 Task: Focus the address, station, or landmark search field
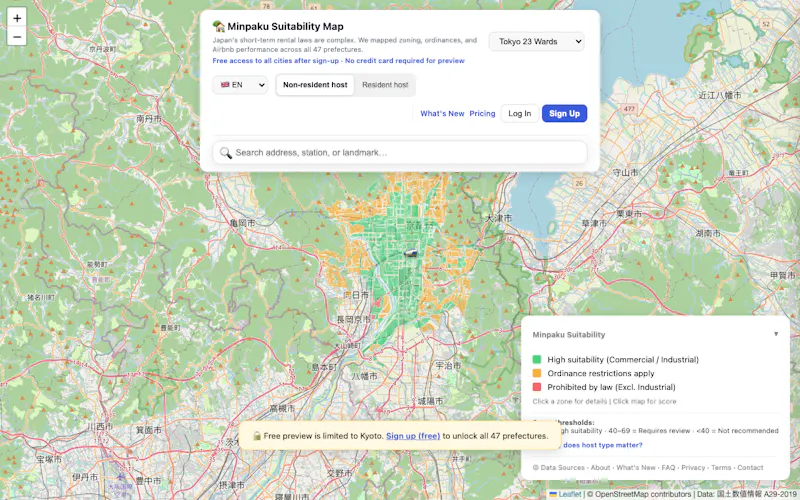399,153
